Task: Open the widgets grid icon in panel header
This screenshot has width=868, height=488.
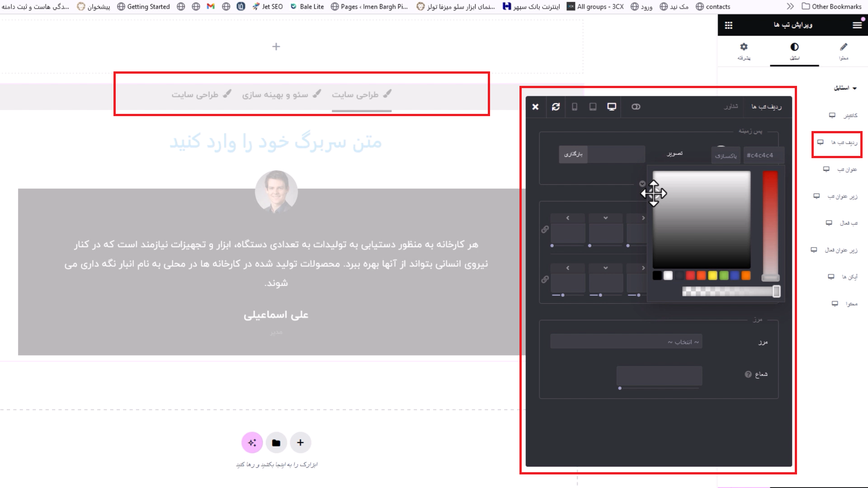Action: (x=729, y=25)
